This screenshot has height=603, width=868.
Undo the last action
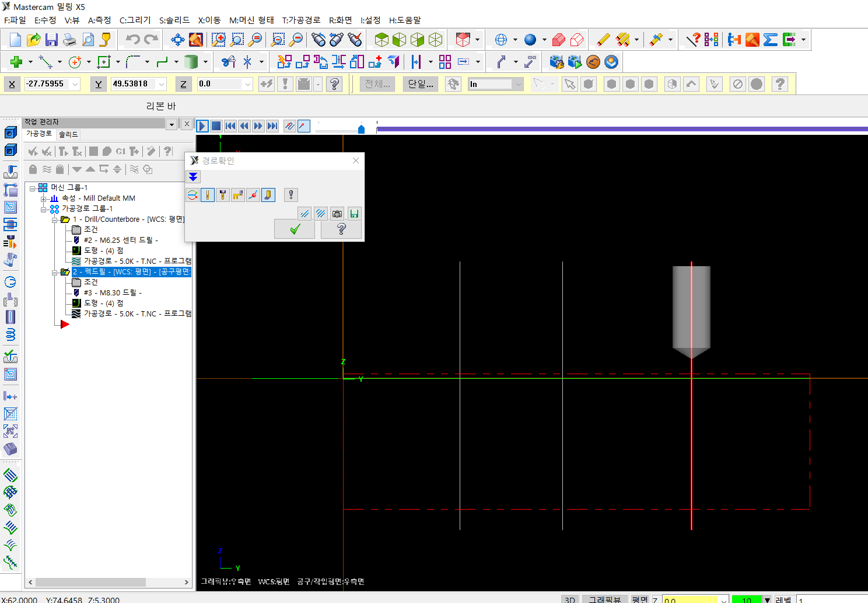133,40
